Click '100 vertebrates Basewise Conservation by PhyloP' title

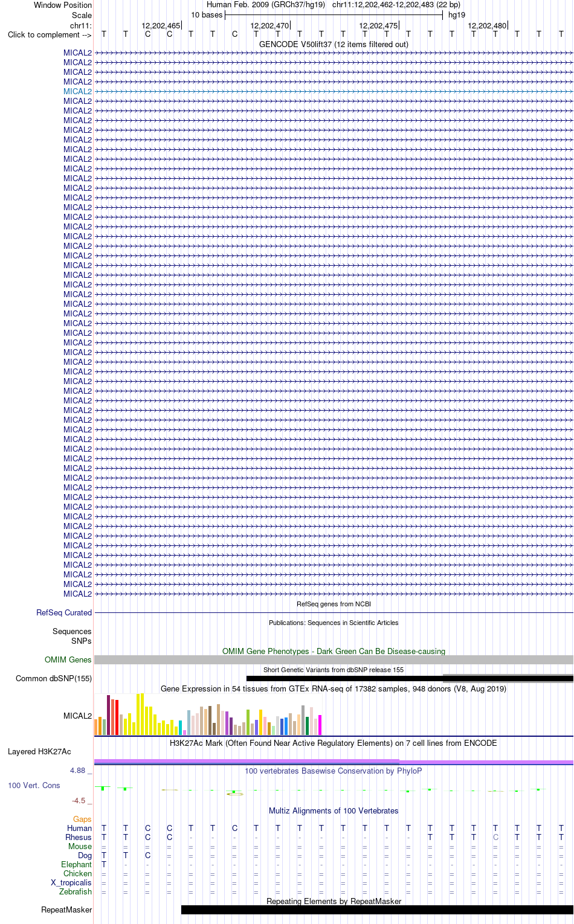point(334,771)
